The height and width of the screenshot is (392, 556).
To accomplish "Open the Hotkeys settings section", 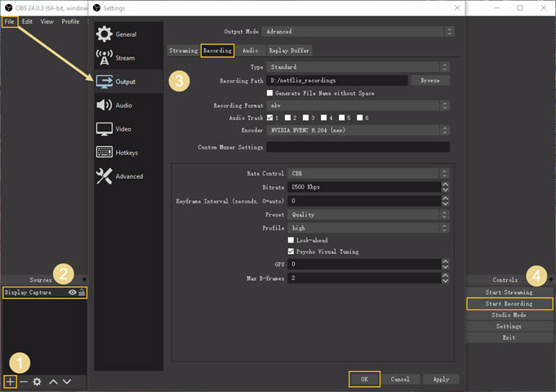I will tap(128, 153).
